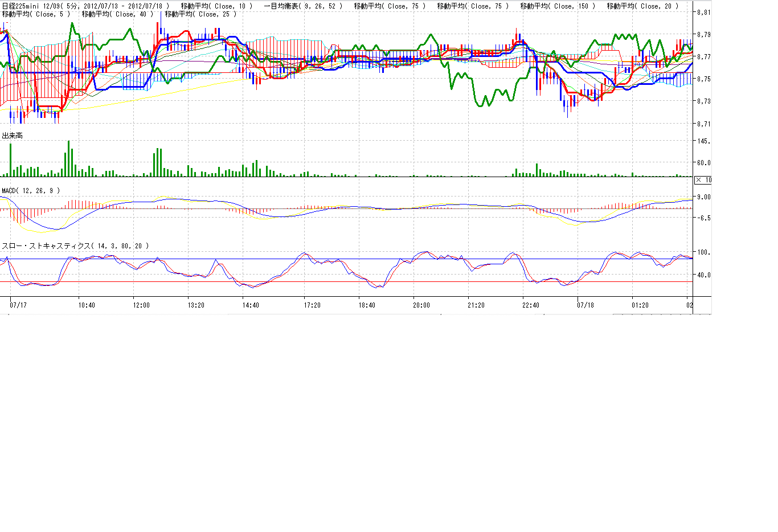Click the 12:00 time axis marker
Screen dimensions: 778x532
[x=141, y=305]
